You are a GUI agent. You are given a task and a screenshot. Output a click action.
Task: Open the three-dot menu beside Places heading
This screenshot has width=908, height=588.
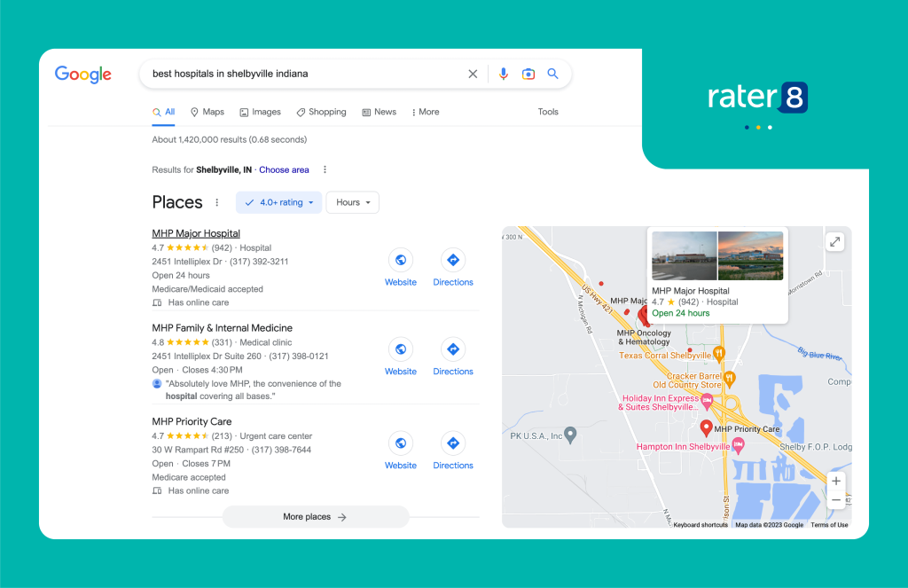point(217,202)
